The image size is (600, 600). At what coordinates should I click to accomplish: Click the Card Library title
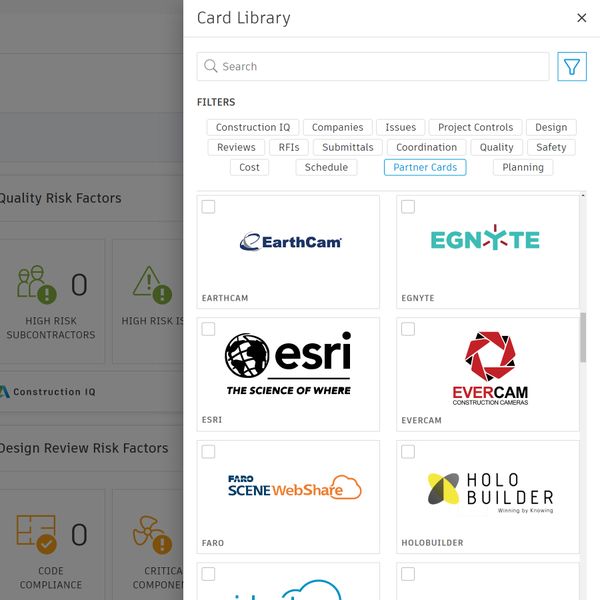pos(244,18)
